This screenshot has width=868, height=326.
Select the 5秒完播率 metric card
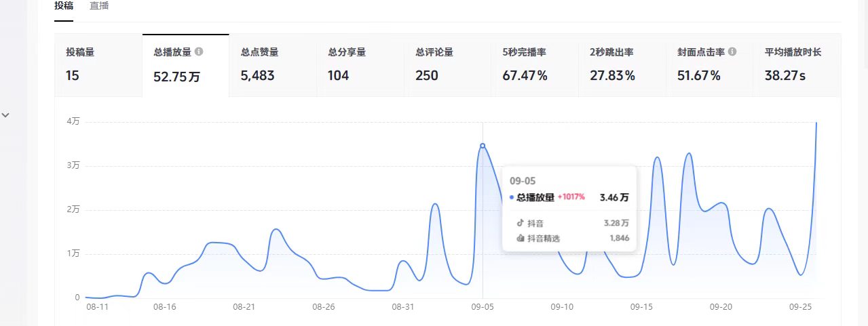[535, 65]
